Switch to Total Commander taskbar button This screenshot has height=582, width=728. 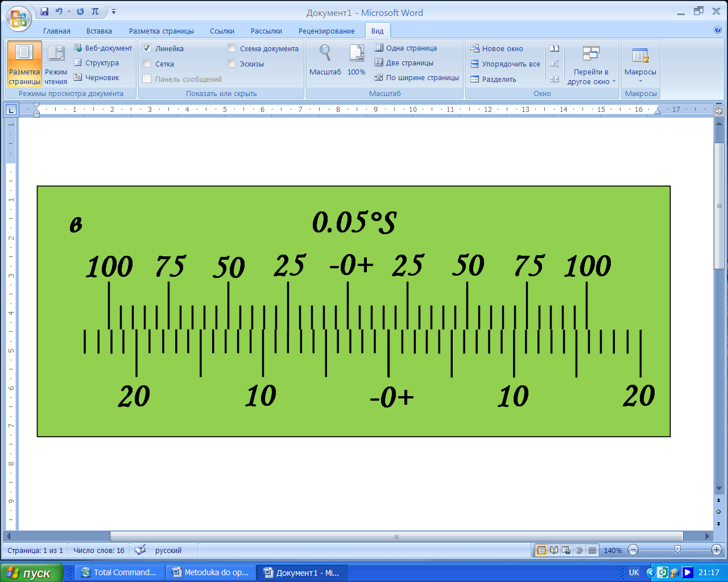pos(119,573)
